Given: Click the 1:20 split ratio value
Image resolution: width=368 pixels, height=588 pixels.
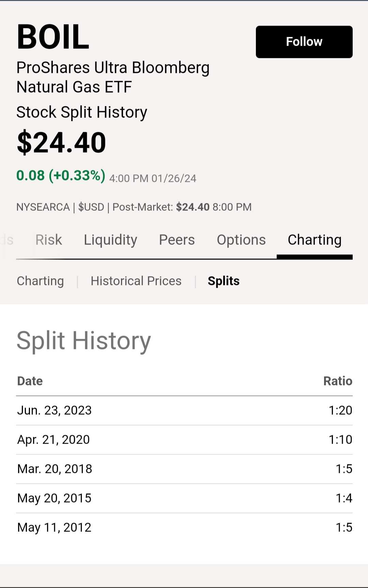Looking at the screenshot, I should tap(340, 410).
